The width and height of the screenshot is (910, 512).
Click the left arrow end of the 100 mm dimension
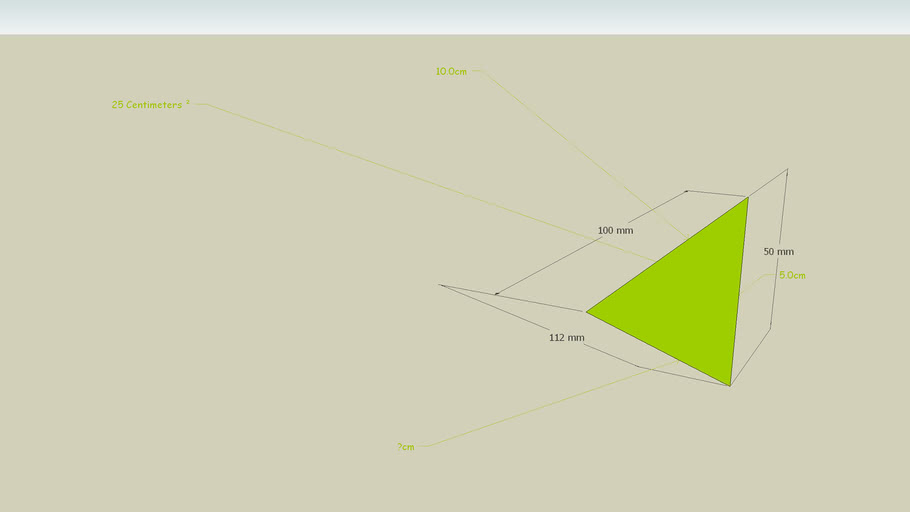[496, 294]
